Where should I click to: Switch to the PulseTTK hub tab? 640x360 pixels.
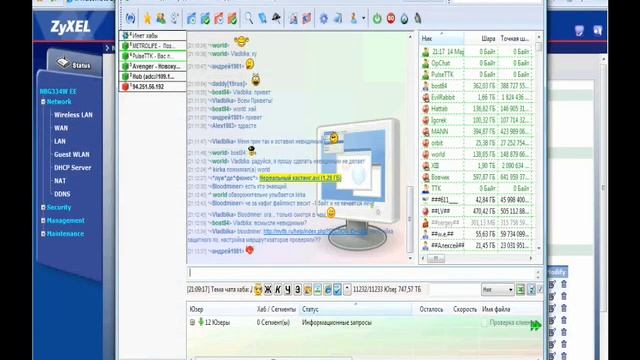coord(152,56)
